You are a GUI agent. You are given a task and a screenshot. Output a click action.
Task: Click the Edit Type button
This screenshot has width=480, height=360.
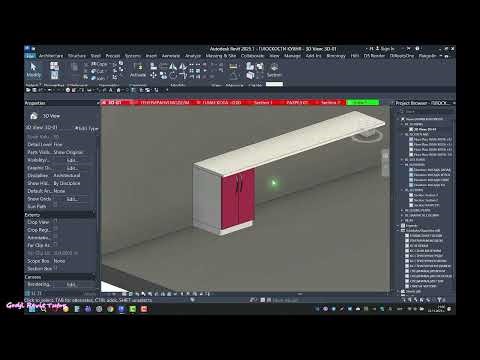(87, 128)
